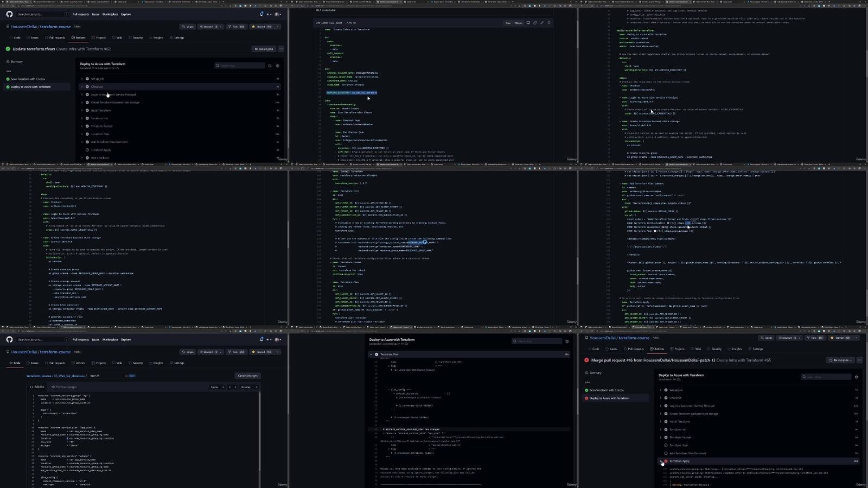This screenshot has height=488, width=868.
Task: Select the Scan Terraform with Checkov job in run #65
Action: (607, 390)
